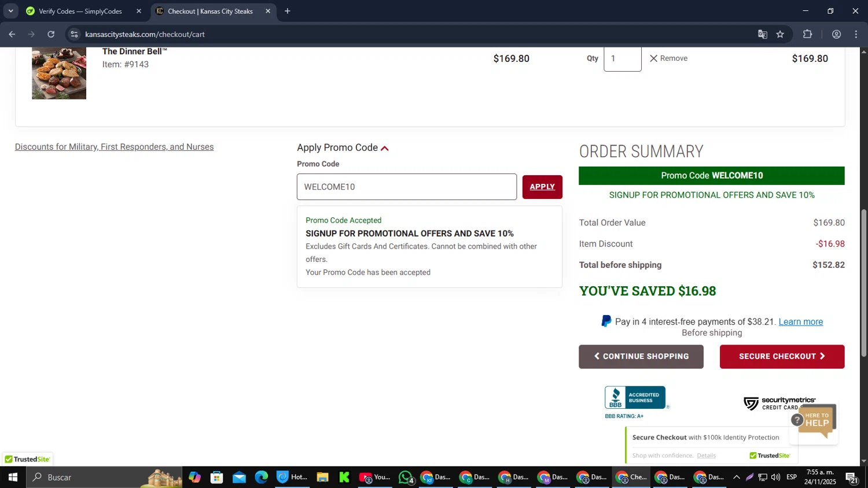The image size is (868, 488).
Task: Click the address bar URL
Action: click(145, 34)
